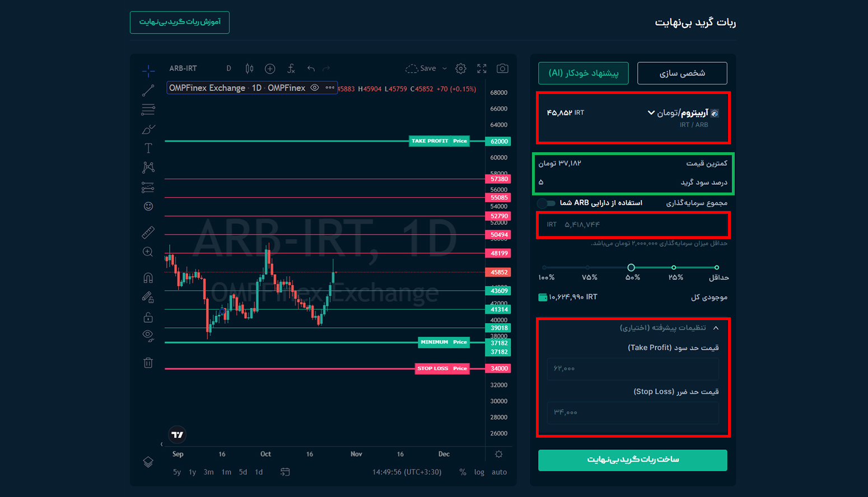
Task: Open the Save layout dropdown arrow
Action: (445, 68)
